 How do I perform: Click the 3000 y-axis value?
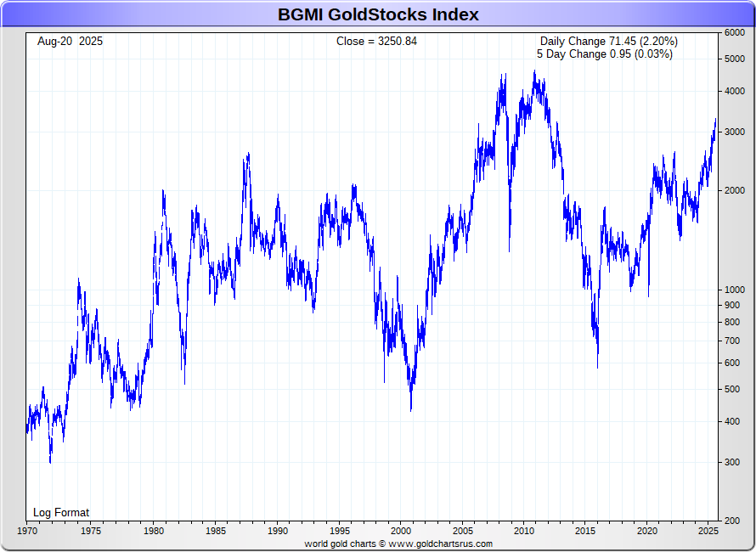pyautogui.click(x=735, y=132)
